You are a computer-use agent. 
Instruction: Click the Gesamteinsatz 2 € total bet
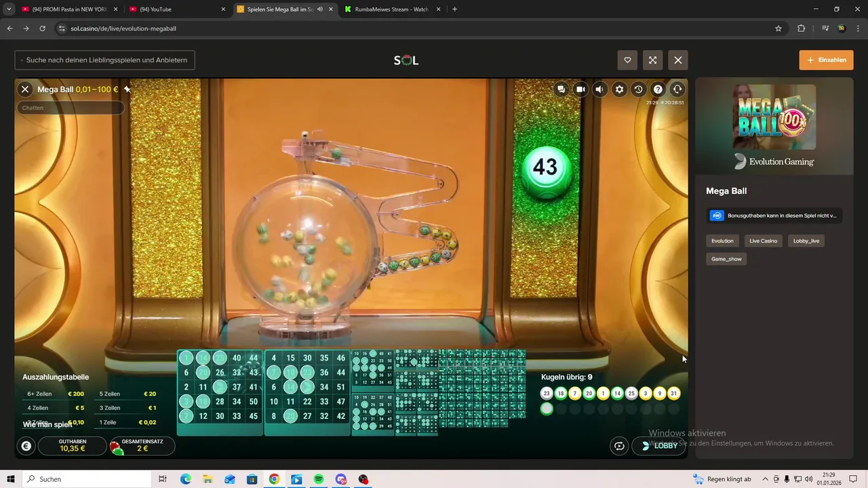coord(142,445)
